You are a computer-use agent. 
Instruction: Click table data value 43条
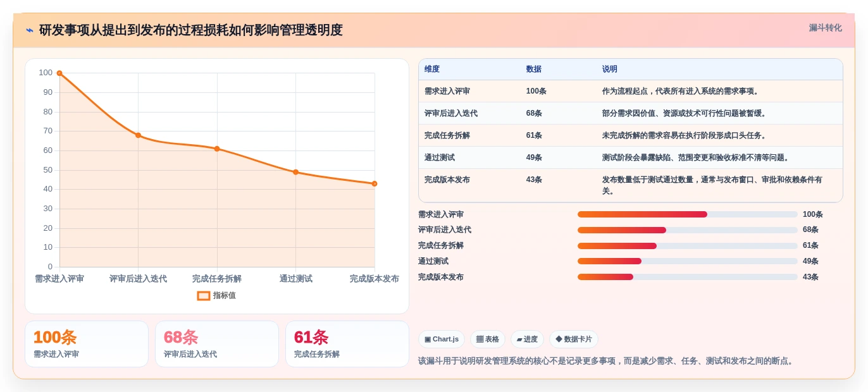click(x=534, y=180)
